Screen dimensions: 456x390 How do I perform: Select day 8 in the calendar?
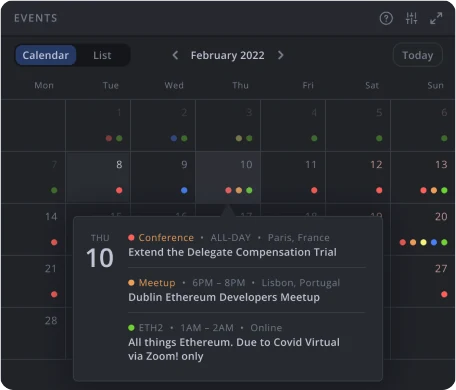tap(98, 177)
